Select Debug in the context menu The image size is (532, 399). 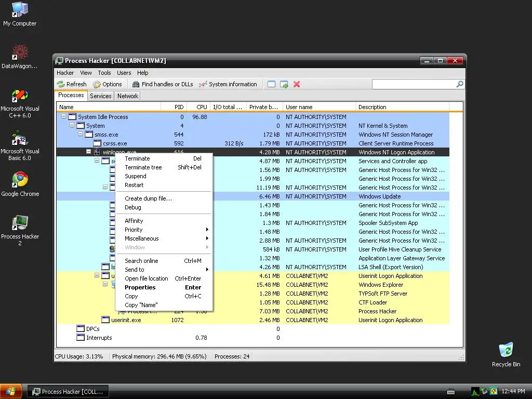[164, 207]
